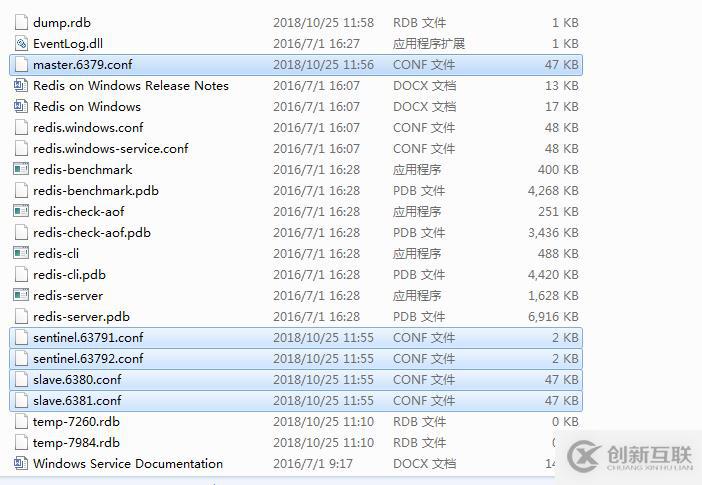This screenshot has height=485, width=702.
Task: Click the master.6379.conf file icon
Action: pyautogui.click(x=21, y=64)
